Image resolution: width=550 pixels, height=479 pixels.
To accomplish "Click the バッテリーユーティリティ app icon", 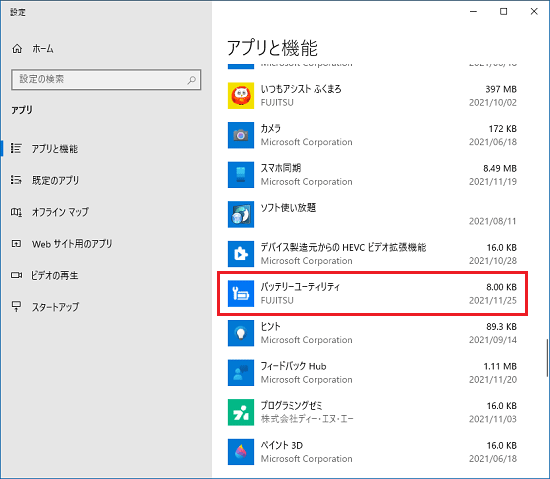I will coord(241,294).
